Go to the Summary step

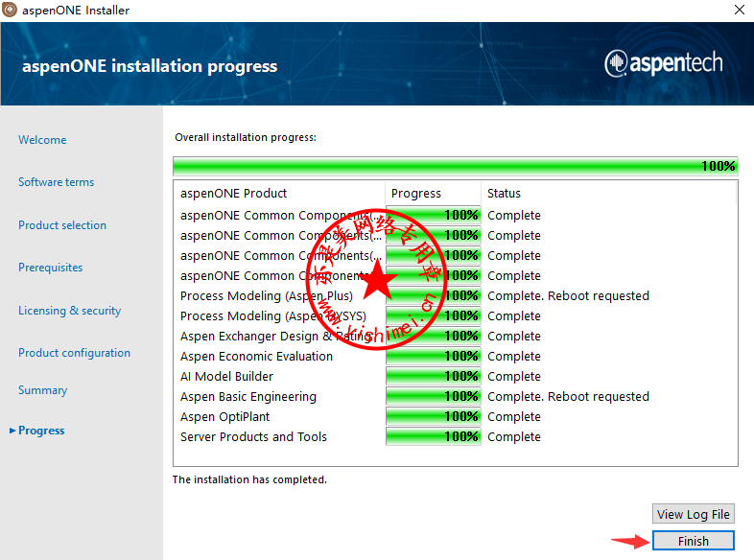(43, 390)
